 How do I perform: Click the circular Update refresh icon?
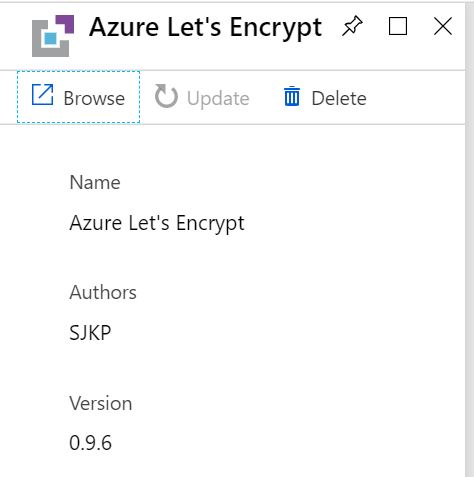click(166, 96)
